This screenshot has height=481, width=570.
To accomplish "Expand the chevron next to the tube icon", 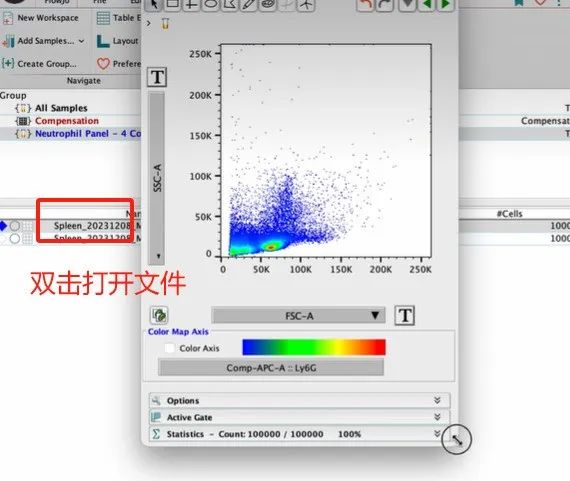I will tap(148, 24).
